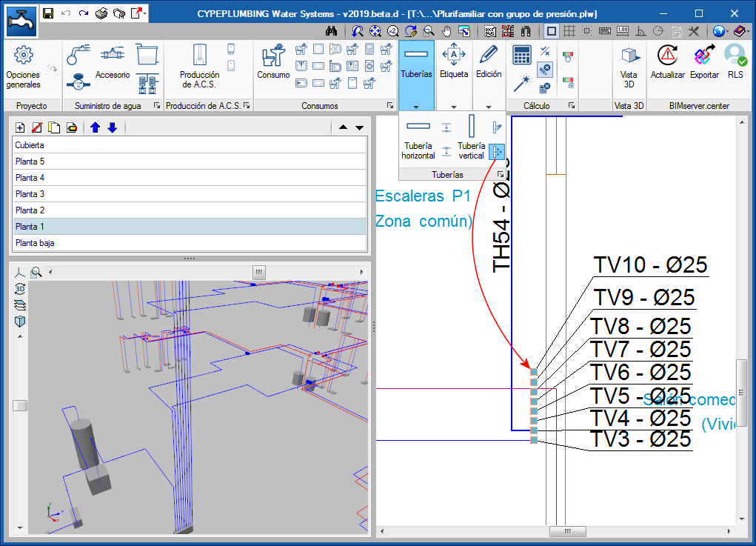The height and width of the screenshot is (546, 756).
Task: Toggle the object snap magnet
Action: pyautogui.click(x=526, y=31)
